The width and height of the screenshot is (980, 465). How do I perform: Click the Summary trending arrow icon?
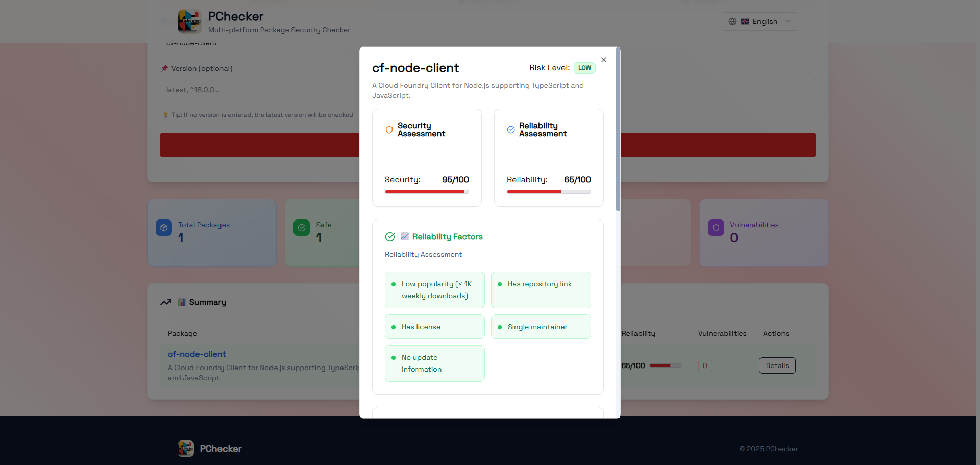[x=166, y=302]
